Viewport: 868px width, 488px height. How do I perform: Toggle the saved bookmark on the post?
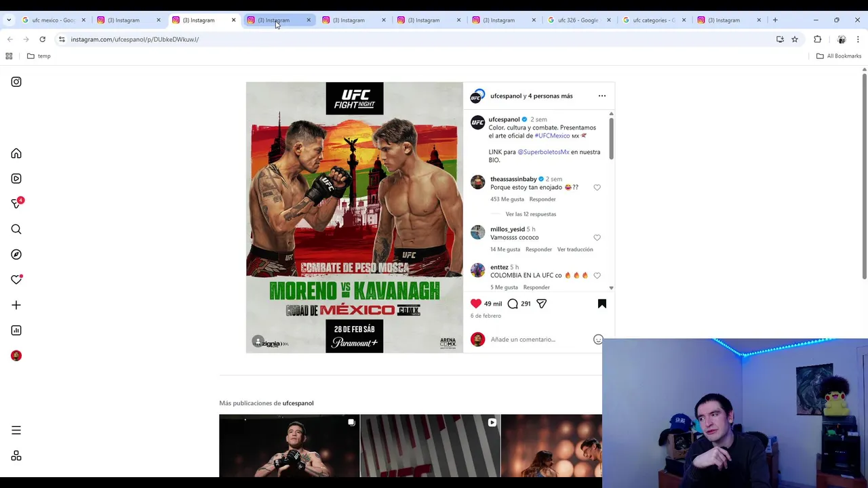[601, 304]
